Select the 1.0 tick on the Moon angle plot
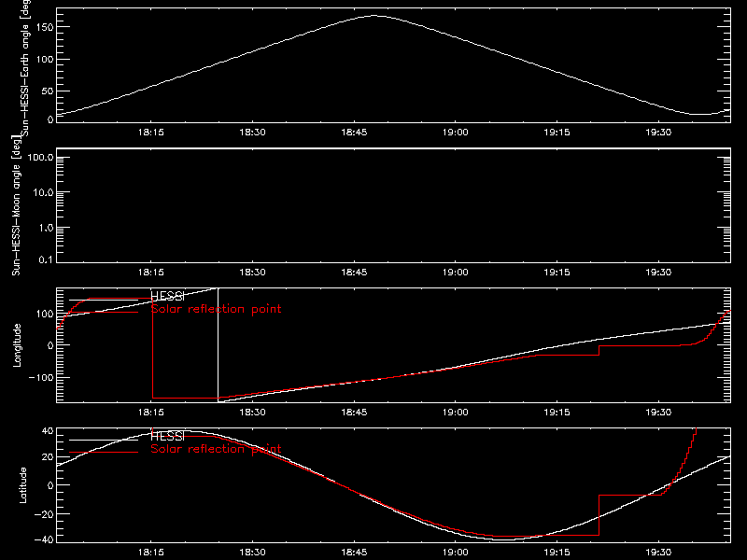Image resolution: width=747 pixels, height=560 pixels. (x=46, y=228)
